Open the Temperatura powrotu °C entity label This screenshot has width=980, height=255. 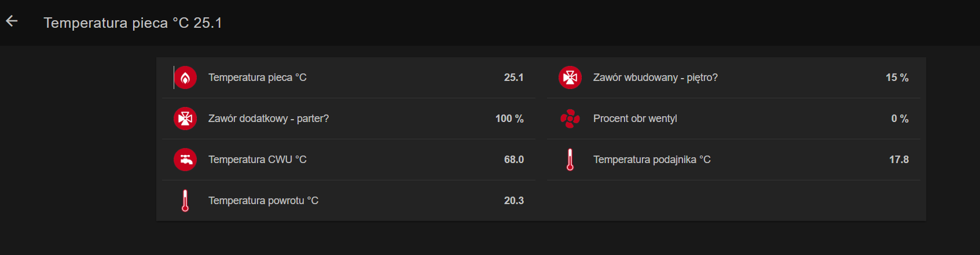263,201
